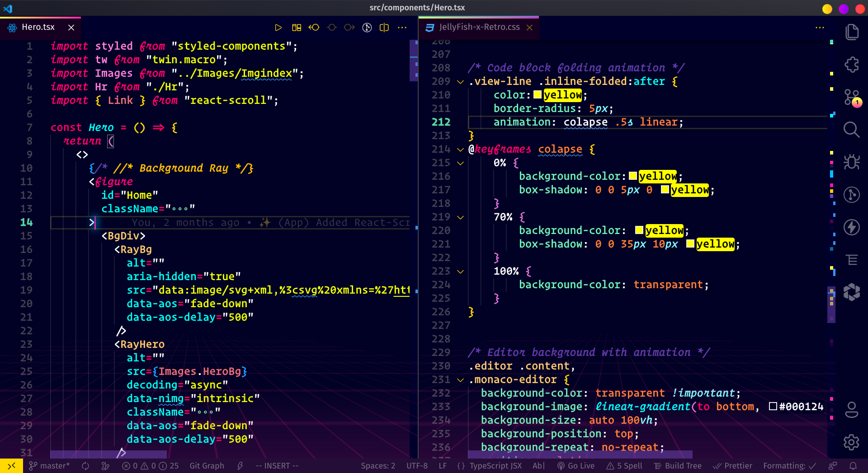Switch to JellyFish-x-Retro.css tab
The height and width of the screenshot is (473, 868).
coord(479,27)
